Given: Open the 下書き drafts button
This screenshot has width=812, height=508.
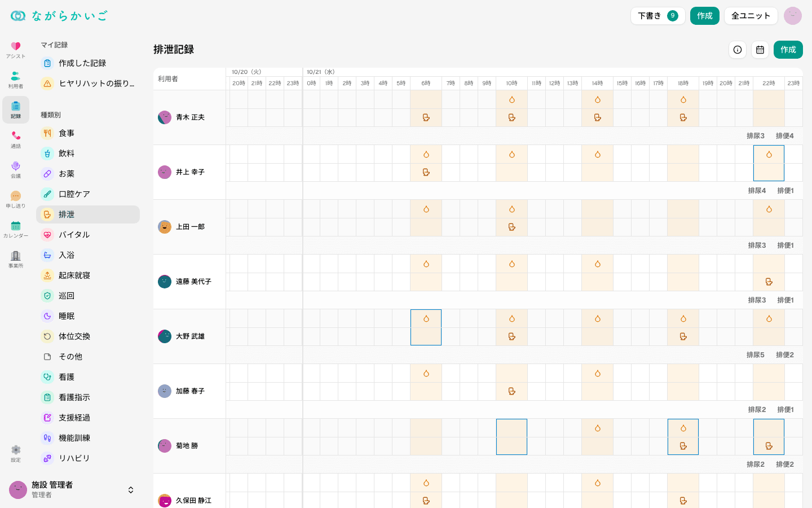Looking at the screenshot, I should (657, 16).
